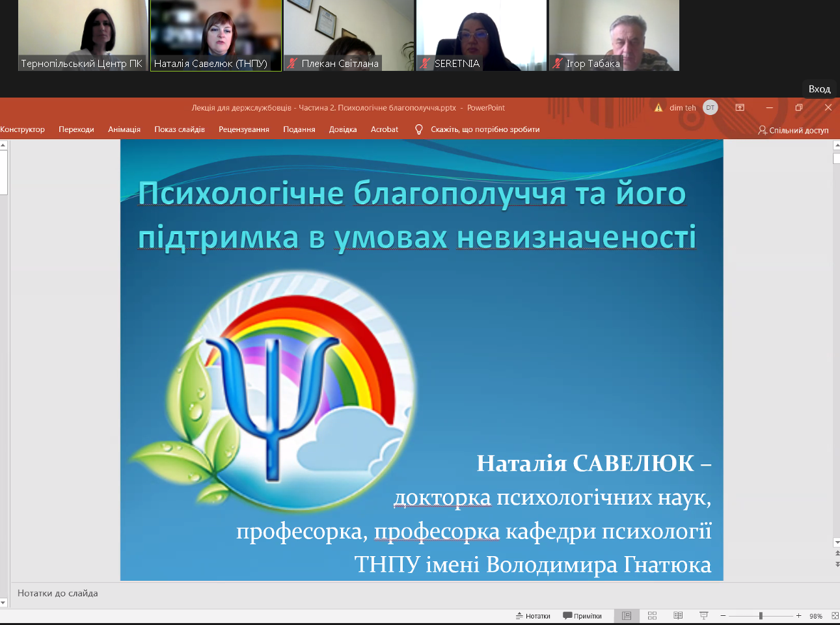Toggle the Нотатки notes pane

(x=533, y=616)
